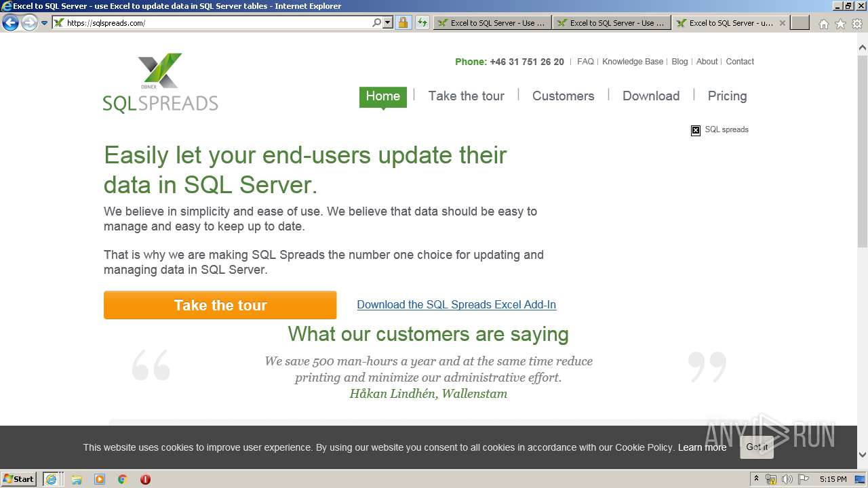Viewport: 868px width, 488px height.
Task: Open the security lock report icon
Action: [x=403, y=22]
